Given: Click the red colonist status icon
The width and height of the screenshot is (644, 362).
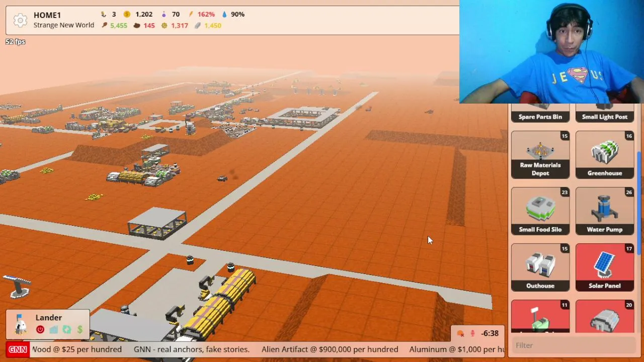Looking at the screenshot, I should [473, 333].
